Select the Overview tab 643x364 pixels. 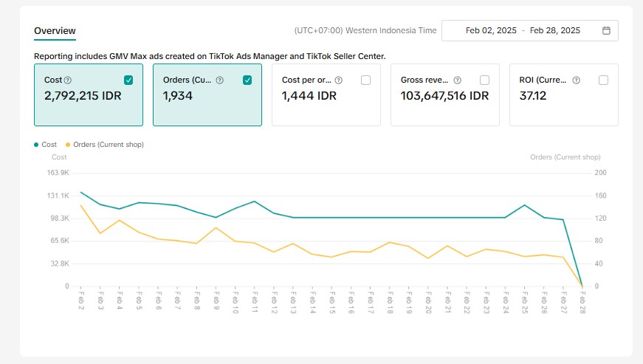click(x=55, y=31)
